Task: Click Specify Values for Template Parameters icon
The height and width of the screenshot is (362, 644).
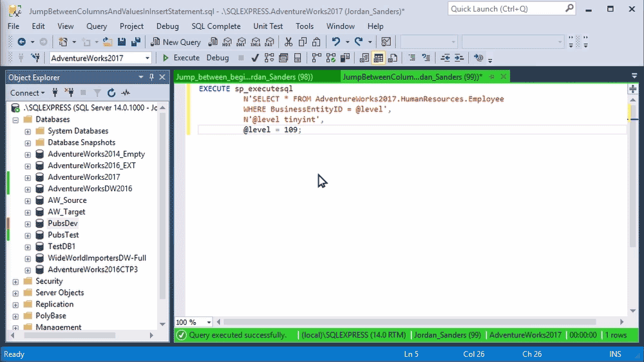Action: [478, 58]
